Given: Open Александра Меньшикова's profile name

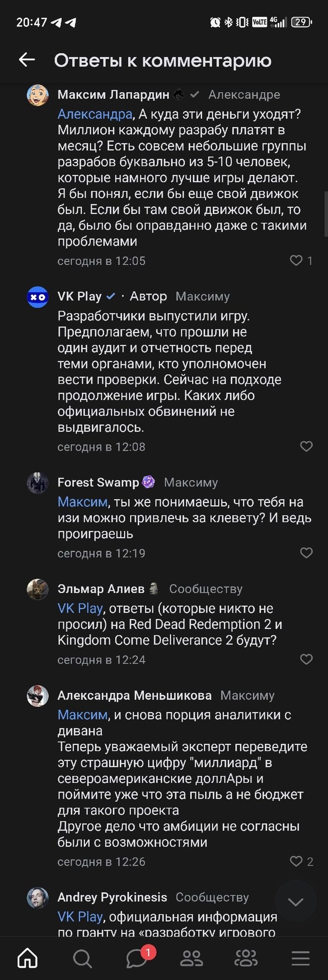Looking at the screenshot, I should point(134,696).
